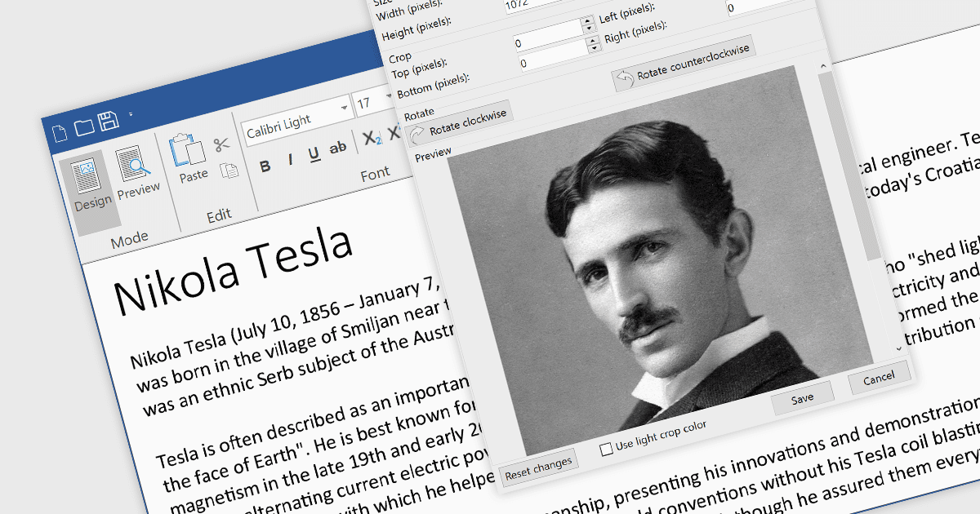Click the Cut scissors icon

tap(222, 145)
